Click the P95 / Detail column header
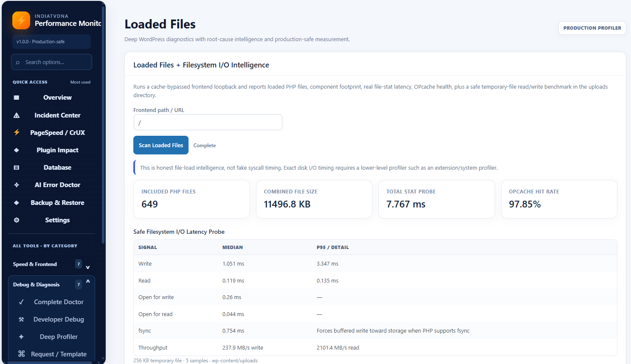Screen dimensions: 631x364 333,247
